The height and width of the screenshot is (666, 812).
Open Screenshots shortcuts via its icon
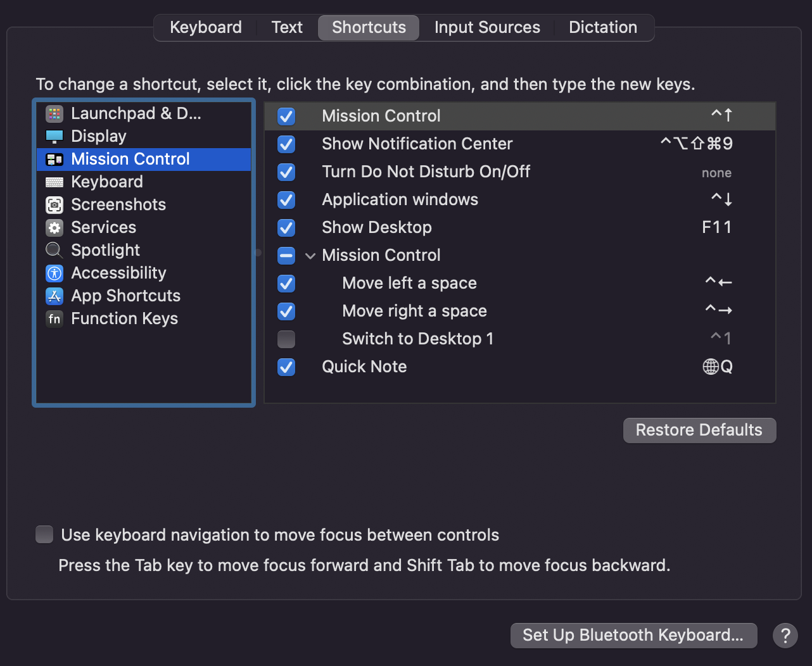point(54,204)
